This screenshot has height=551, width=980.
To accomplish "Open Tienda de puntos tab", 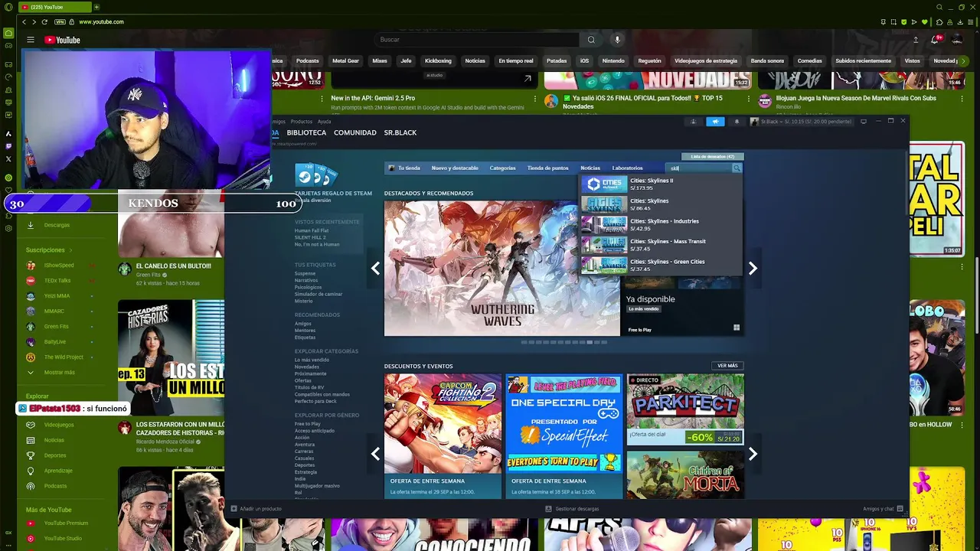I will [x=547, y=168].
